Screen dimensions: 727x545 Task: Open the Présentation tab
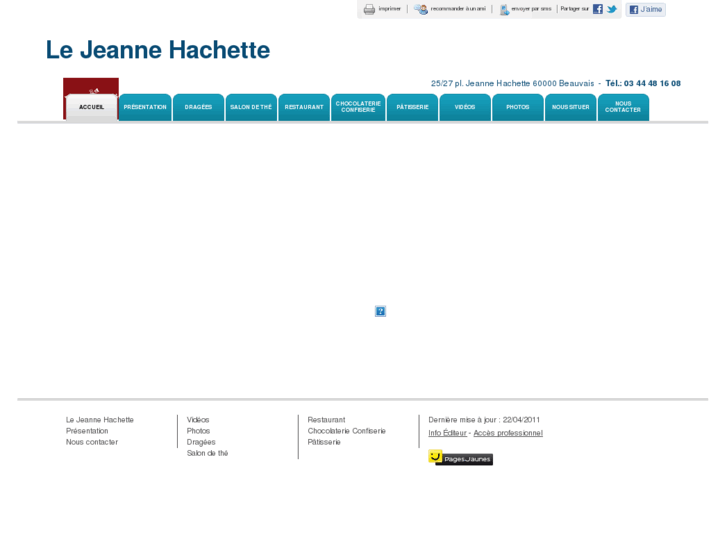click(x=145, y=107)
